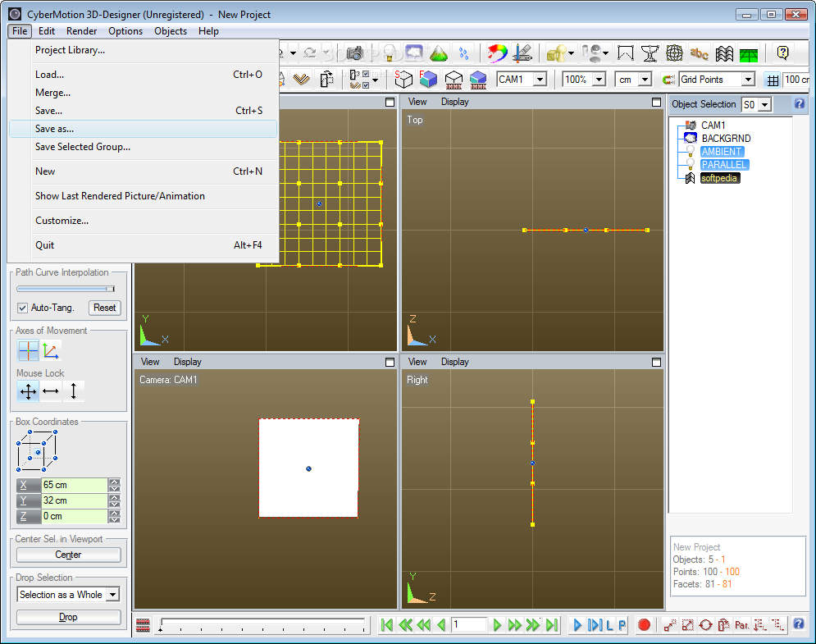The height and width of the screenshot is (644, 816).
Task: Open the cm units dropdown
Action: coord(645,80)
